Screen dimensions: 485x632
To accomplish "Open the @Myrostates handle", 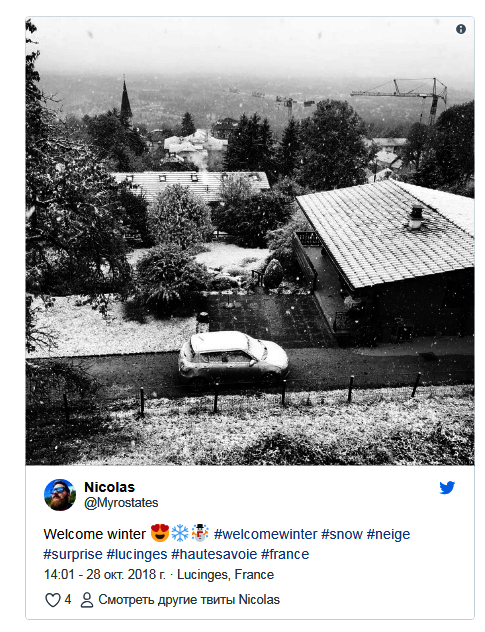I will click(x=121, y=503).
